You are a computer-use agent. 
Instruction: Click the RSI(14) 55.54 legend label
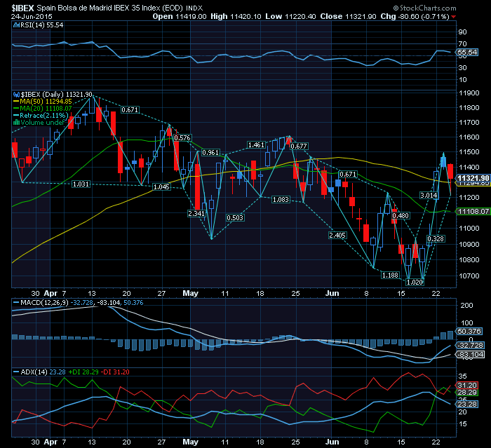pyautogui.click(x=38, y=25)
